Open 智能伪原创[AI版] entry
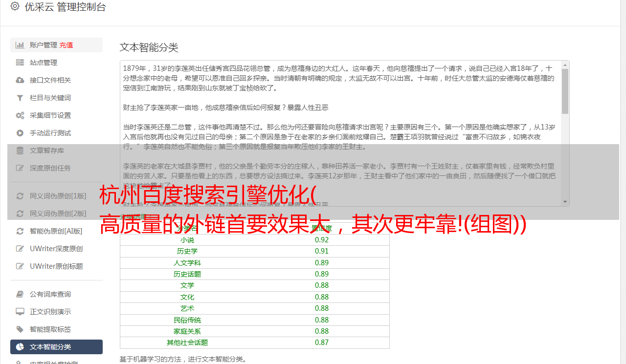This screenshot has height=364, width=626. [x=56, y=231]
